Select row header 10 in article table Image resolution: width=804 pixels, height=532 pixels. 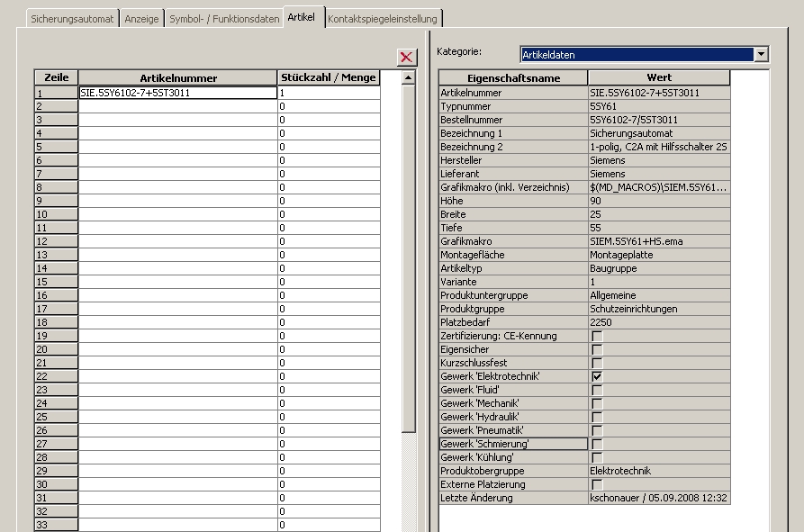pos(57,215)
